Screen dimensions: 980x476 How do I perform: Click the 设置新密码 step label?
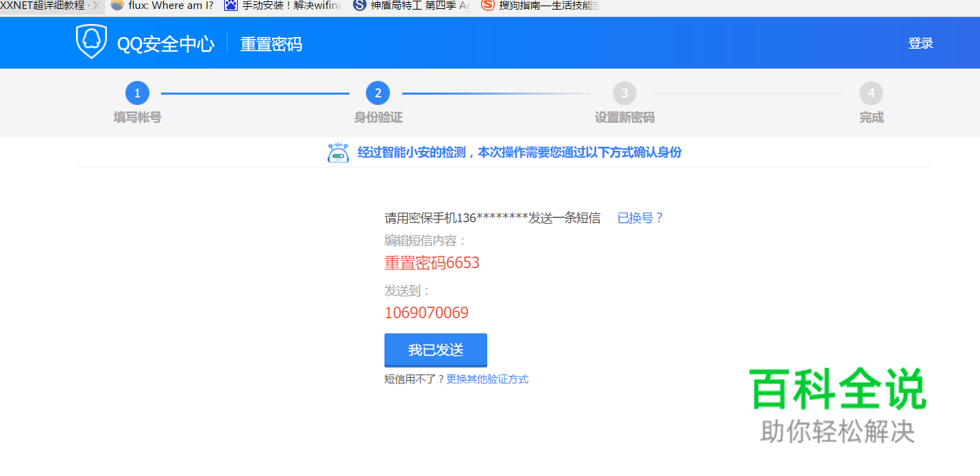tap(624, 117)
